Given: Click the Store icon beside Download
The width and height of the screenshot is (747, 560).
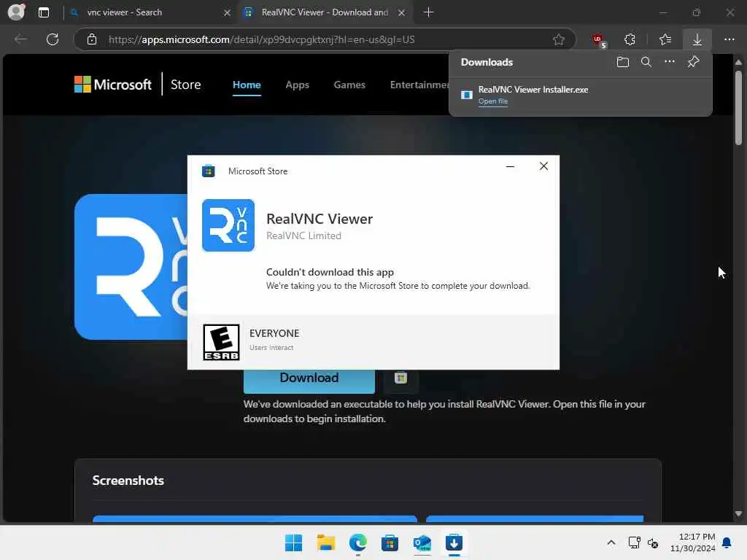Looking at the screenshot, I should (x=400, y=378).
